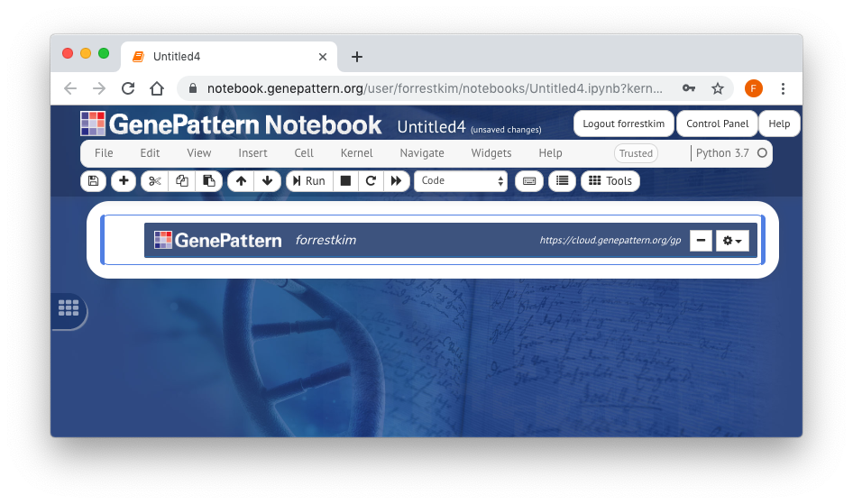Go to the browser home page
This screenshot has width=853, height=504.
157,88
